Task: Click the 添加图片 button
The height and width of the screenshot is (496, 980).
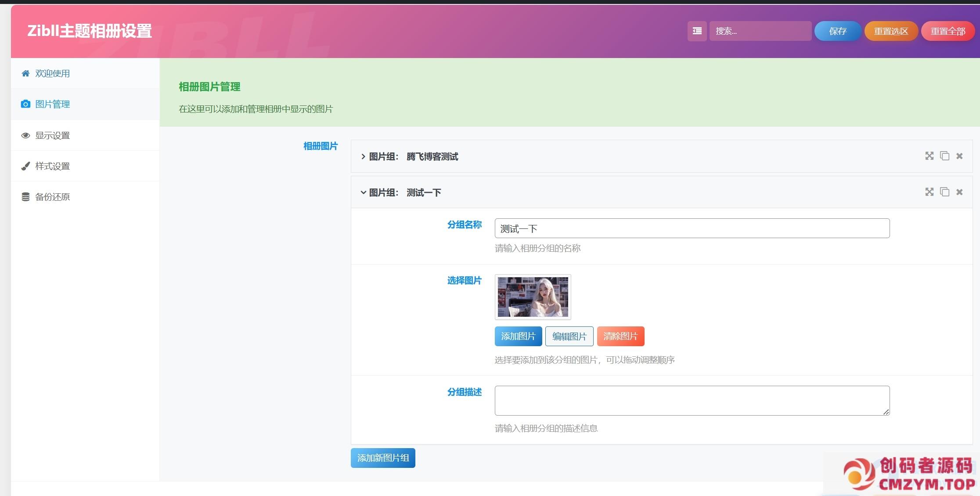Action: point(518,336)
